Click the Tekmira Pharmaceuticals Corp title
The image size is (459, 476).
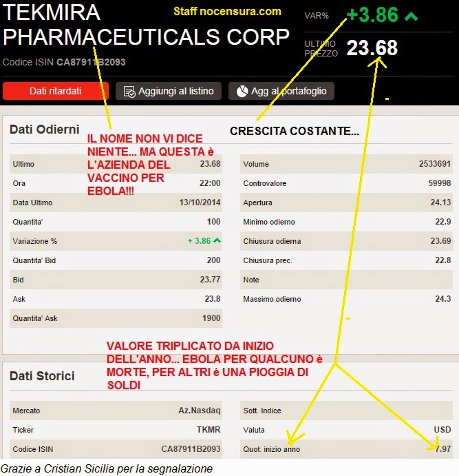pyautogui.click(x=146, y=25)
